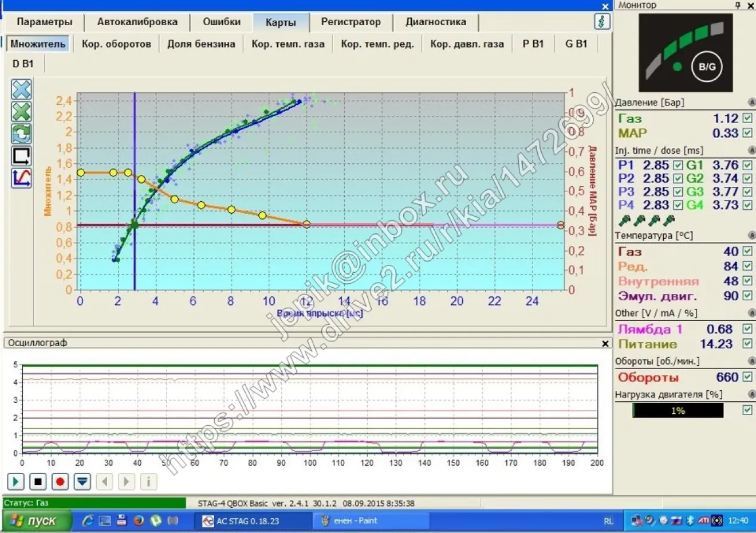Collapse the Other [V / mA / %] section
Screen dimensions: 756x533
click(x=751, y=313)
